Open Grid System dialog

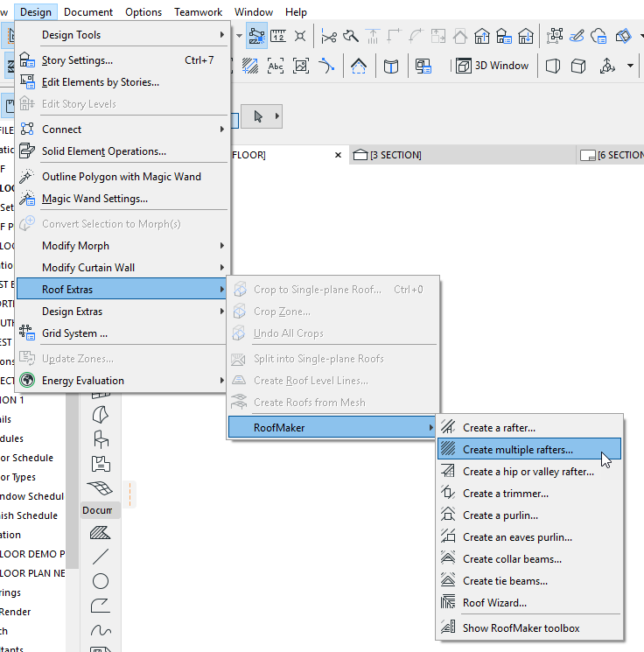[122, 333]
